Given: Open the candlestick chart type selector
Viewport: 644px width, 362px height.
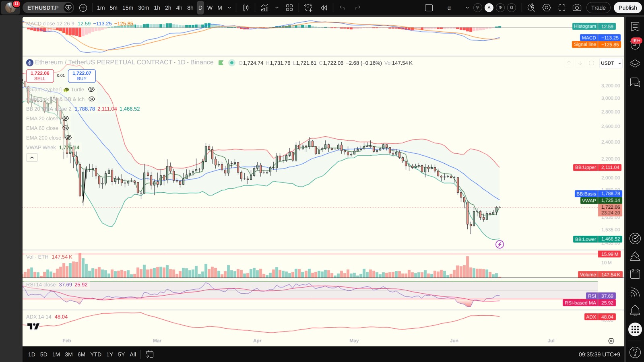Looking at the screenshot, I should (x=246, y=8).
